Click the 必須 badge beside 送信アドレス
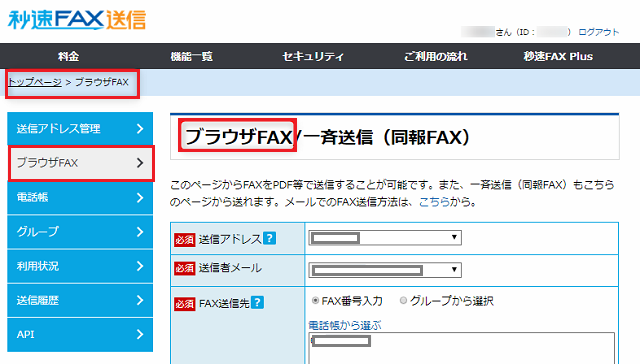This screenshot has height=364, width=640. (x=184, y=240)
